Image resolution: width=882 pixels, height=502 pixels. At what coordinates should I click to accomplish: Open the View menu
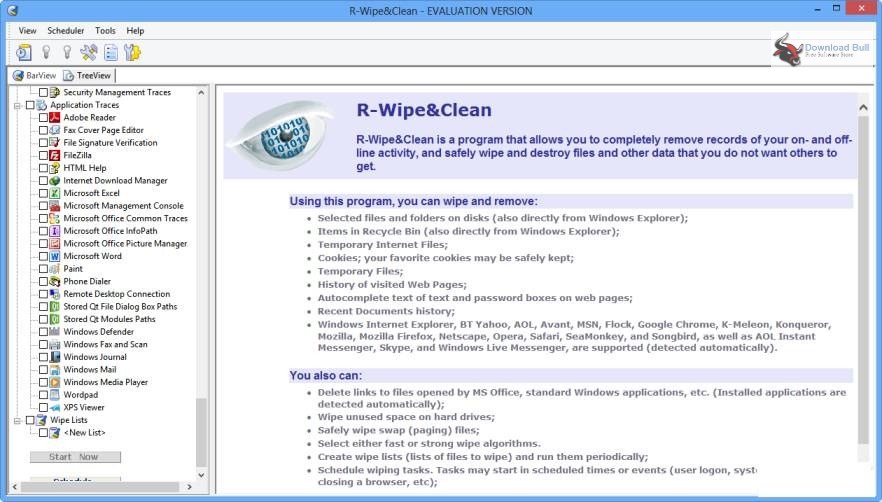click(x=28, y=30)
